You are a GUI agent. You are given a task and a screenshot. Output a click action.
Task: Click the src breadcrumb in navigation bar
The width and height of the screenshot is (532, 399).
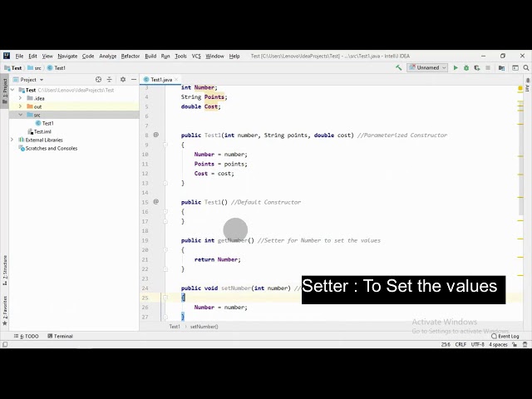click(x=35, y=68)
